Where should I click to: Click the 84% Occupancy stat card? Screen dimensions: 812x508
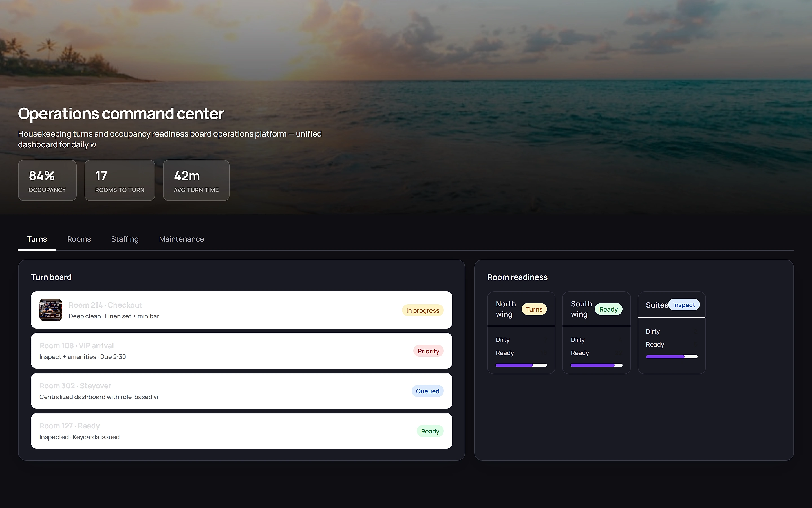point(47,180)
